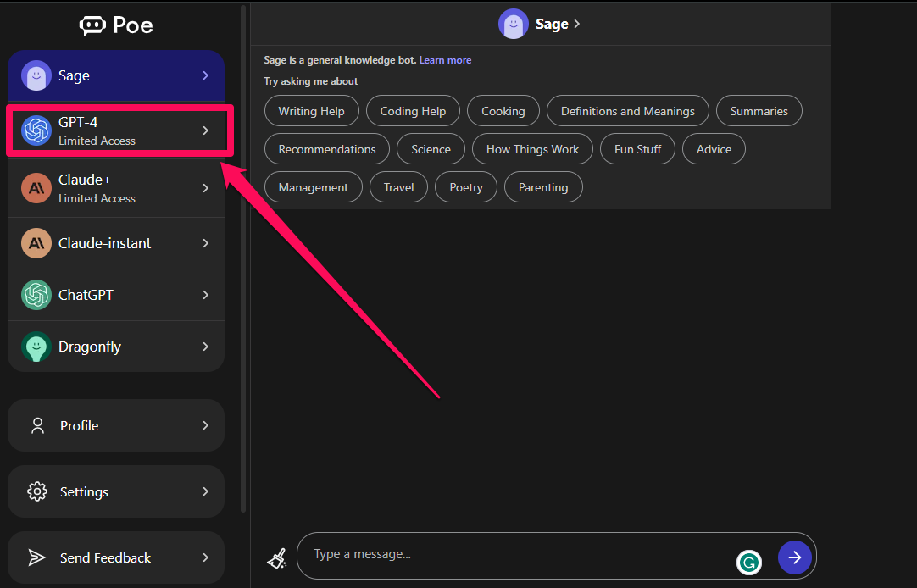
Task: Choose the Definitions and Meanings suggestion
Action: (x=627, y=111)
